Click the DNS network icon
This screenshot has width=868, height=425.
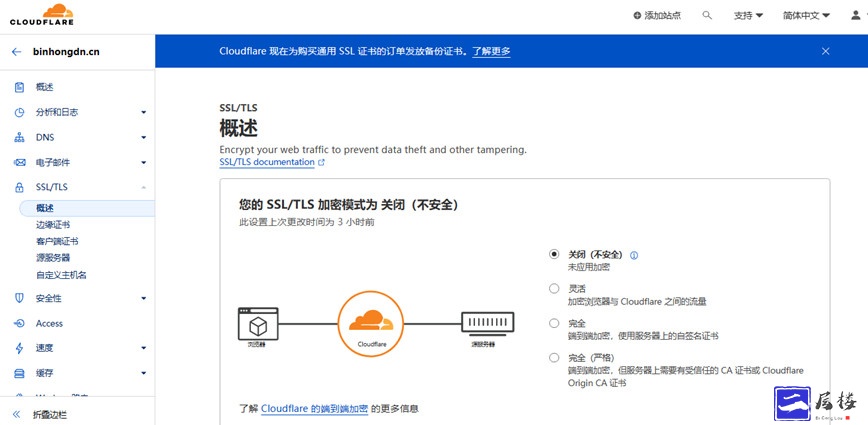click(19, 137)
